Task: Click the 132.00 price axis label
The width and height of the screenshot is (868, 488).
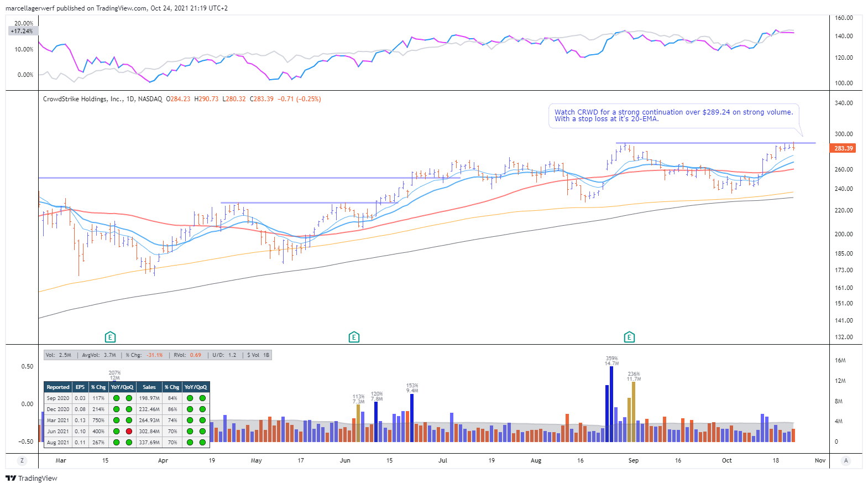Action: [844, 337]
